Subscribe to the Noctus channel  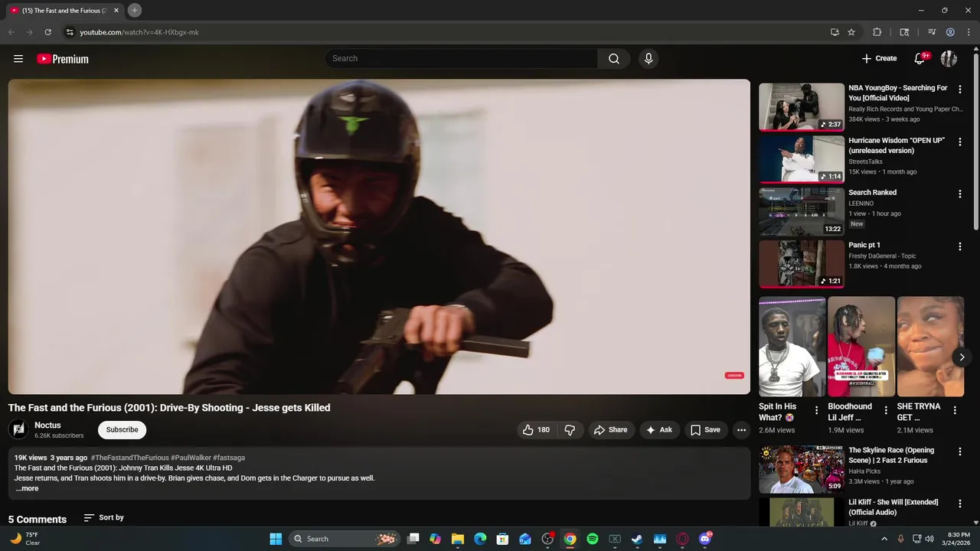pos(122,430)
